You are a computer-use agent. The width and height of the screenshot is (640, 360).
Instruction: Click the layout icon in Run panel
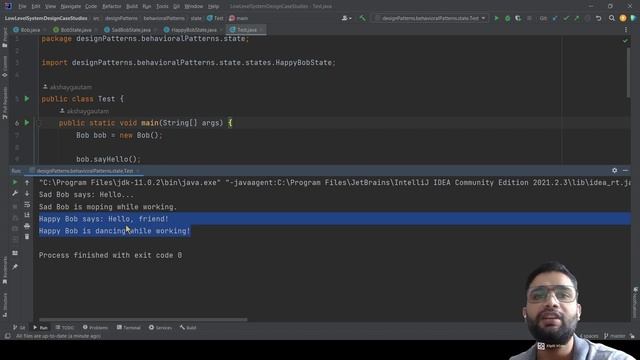pyautogui.click(x=15, y=253)
